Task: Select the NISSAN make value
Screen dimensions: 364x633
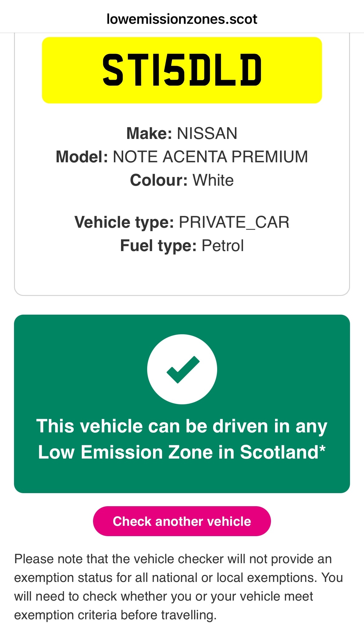Action: tap(207, 134)
